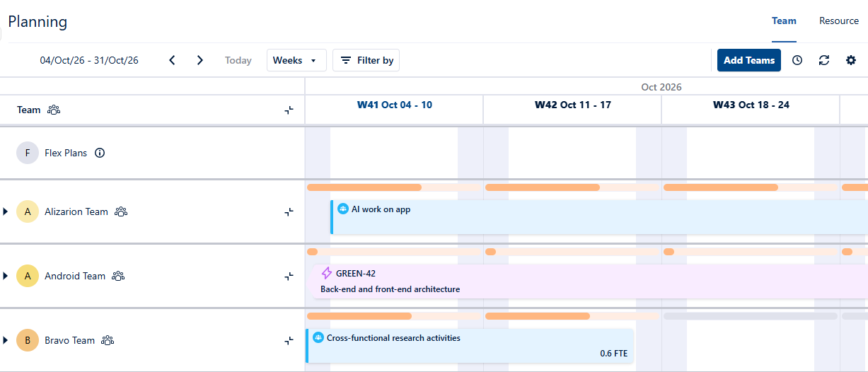The width and height of the screenshot is (868, 372).
Task: Collapse the Android Team row icon
Action: tap(289, 276)
